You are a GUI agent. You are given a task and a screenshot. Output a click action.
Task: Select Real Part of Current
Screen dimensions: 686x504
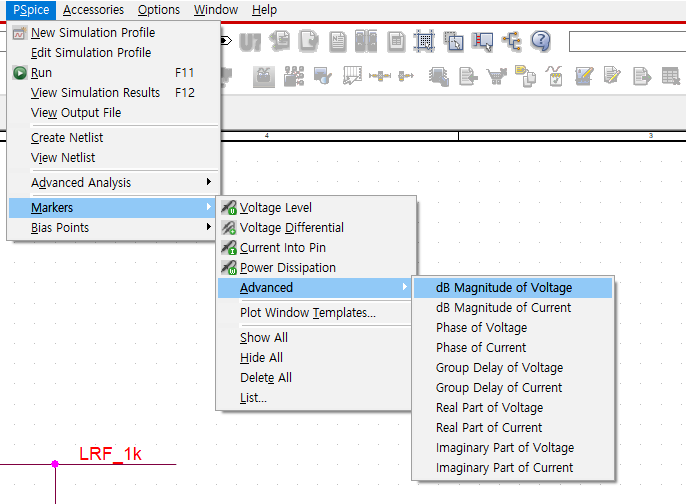[513, 427]
